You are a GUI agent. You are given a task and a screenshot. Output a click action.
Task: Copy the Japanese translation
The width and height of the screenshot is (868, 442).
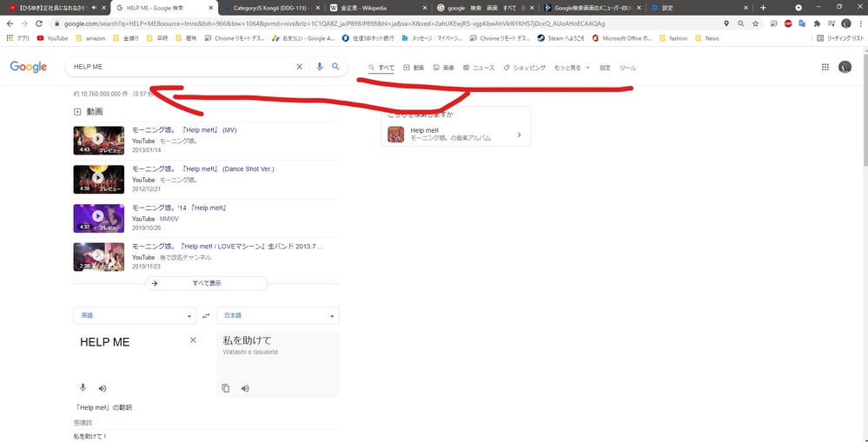(226, 388)
